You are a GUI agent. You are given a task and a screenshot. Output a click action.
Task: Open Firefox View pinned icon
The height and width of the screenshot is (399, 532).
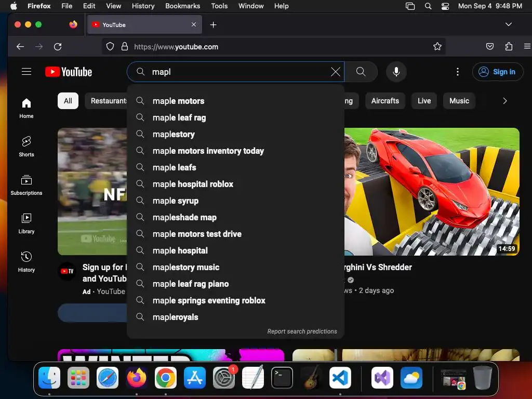73,24
